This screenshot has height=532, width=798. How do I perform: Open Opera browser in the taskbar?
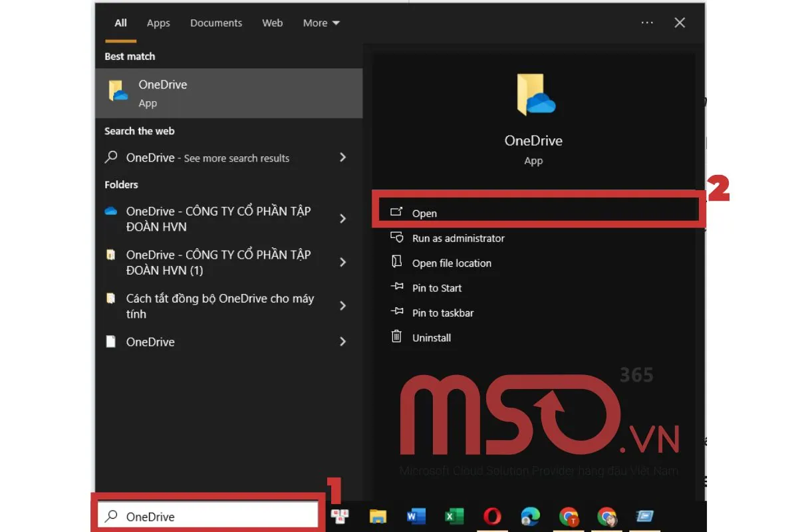pyautogui.click(x=492, y=516)
